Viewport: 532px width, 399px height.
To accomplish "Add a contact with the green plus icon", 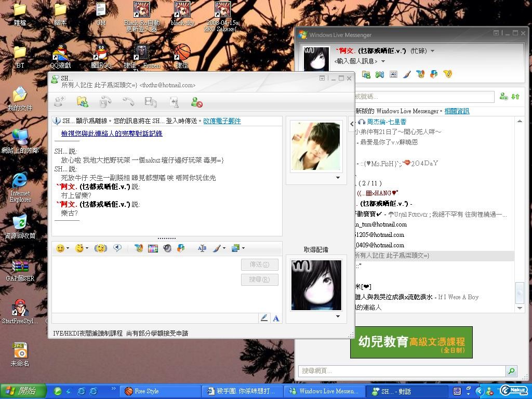I will tap(504, 97).
